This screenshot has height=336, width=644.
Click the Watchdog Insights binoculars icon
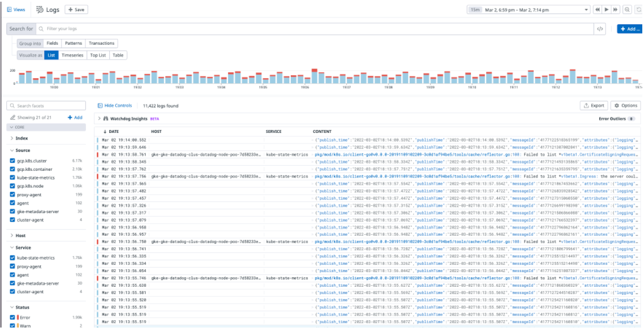[x=106, y=119]
